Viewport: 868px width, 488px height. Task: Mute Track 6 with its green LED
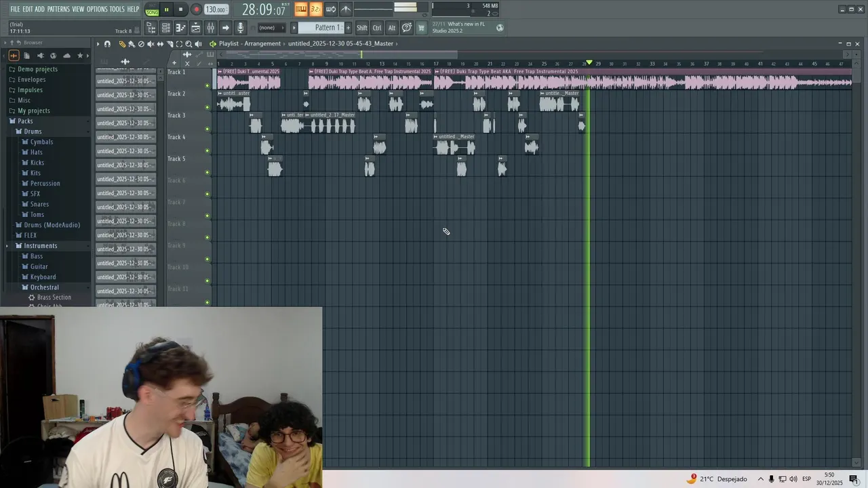208,194
